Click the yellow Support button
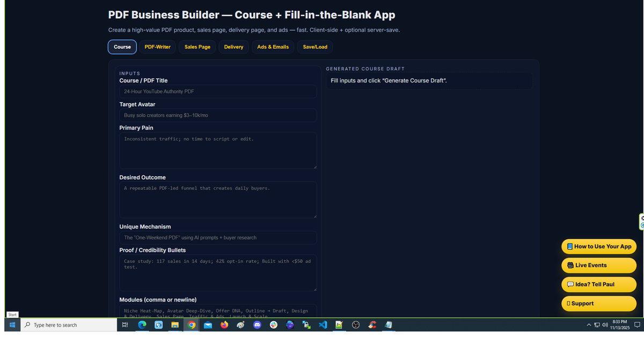644x362 pixels. (x=599, y=304)
